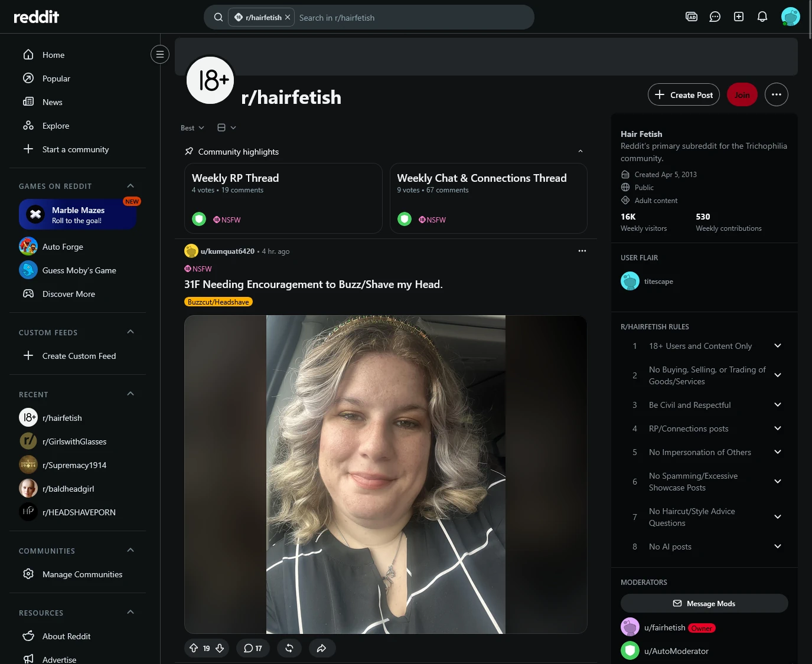This screenshot has width=812, height=664.
Task: Open the post image thumbnail
Action: point(386,475)
